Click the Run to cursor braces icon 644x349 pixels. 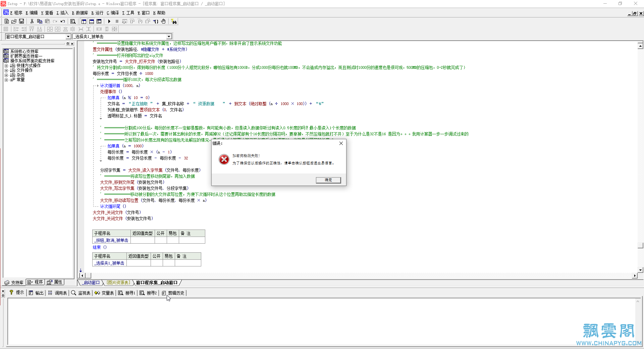[x=156, y=21]
